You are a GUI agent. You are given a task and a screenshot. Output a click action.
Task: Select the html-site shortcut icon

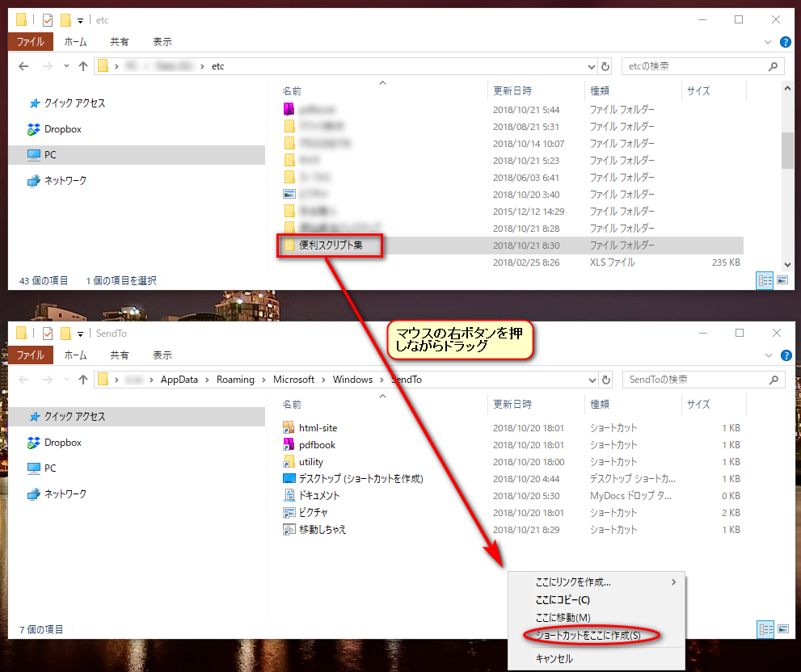[290, 428]
